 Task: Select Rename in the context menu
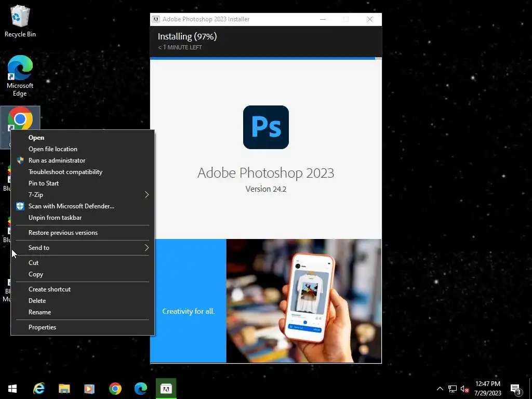83,312
